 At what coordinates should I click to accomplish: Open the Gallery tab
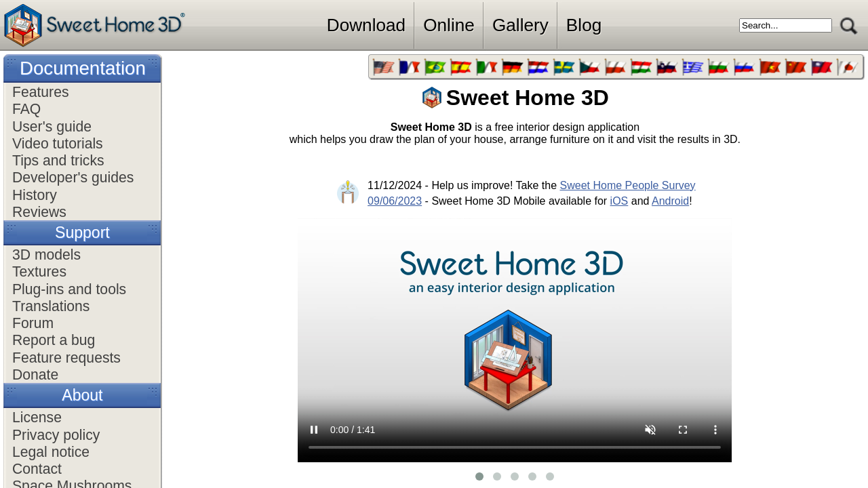(520, 25)
